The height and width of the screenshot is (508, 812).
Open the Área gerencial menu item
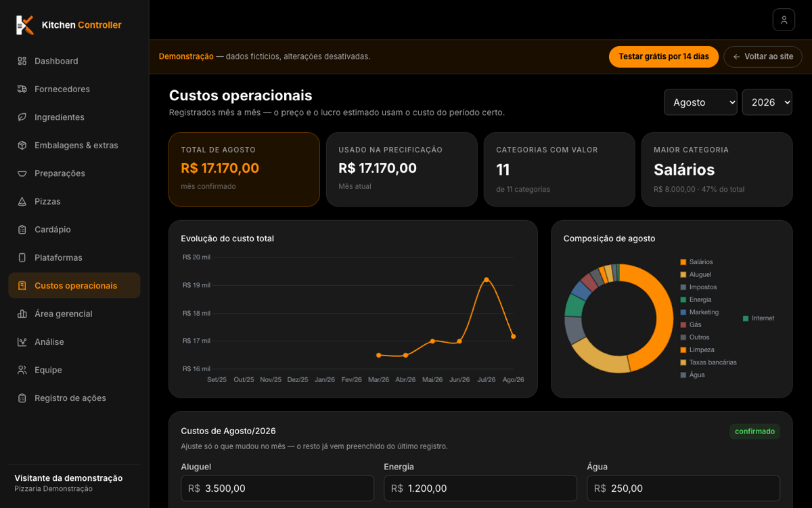coord(74,314)
